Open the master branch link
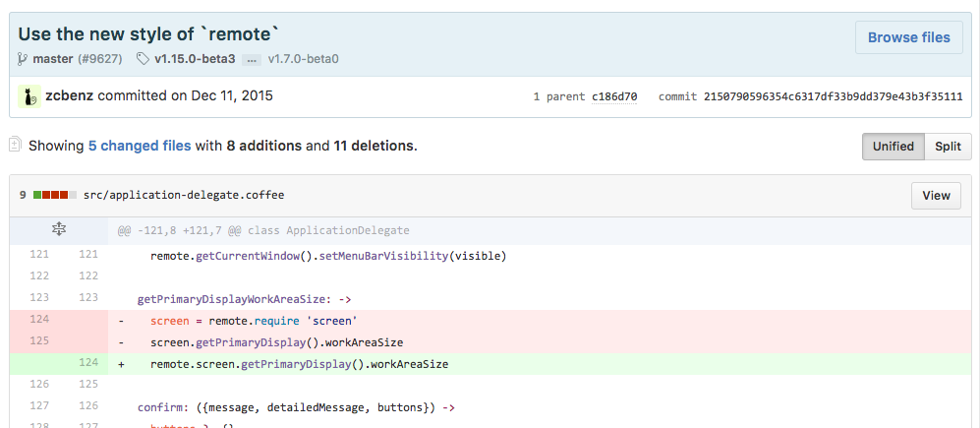980x428 pixels. (53, 59)
